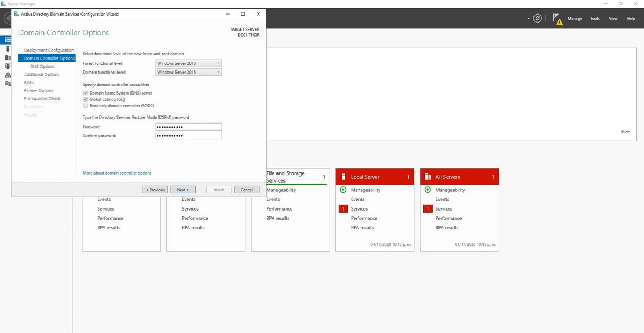This screenshot has width=644, height=333.
Task: Click the Local Server tile header icon
Action: tap(343, 177)
